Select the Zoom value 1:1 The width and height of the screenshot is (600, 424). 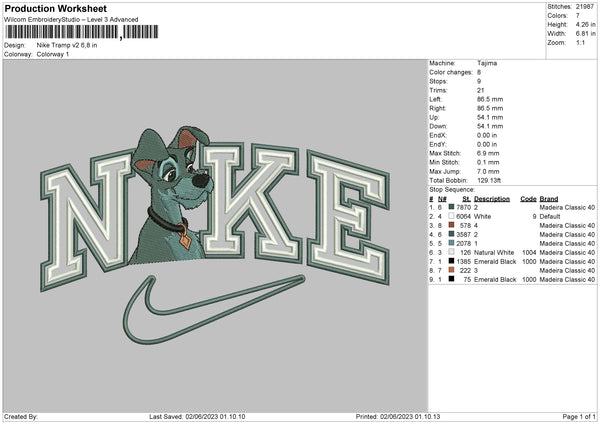580,42
